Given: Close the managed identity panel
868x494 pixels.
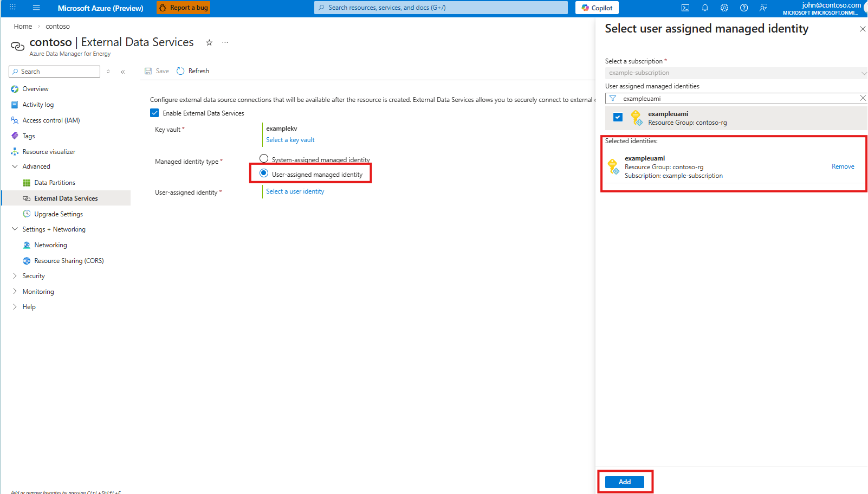Looking at the screenshot, I should pyautogui.click(x=863, y=29).
